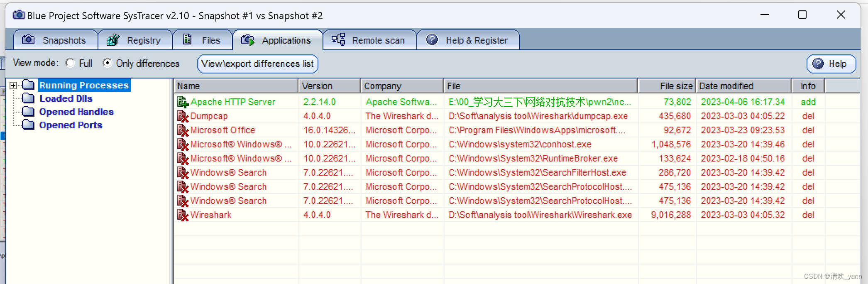Click the deleted icon for SearchFilterHost.exe row
This screenshot has height=284, width=868.
(x=183, y=172)
